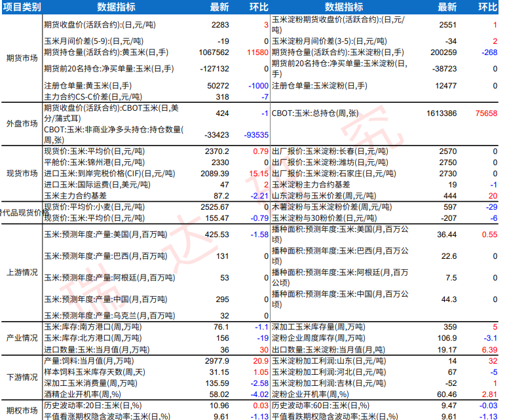Click the value 2283 futures closing price
This screenshot has width=509, height=420.
coord(220,25)
